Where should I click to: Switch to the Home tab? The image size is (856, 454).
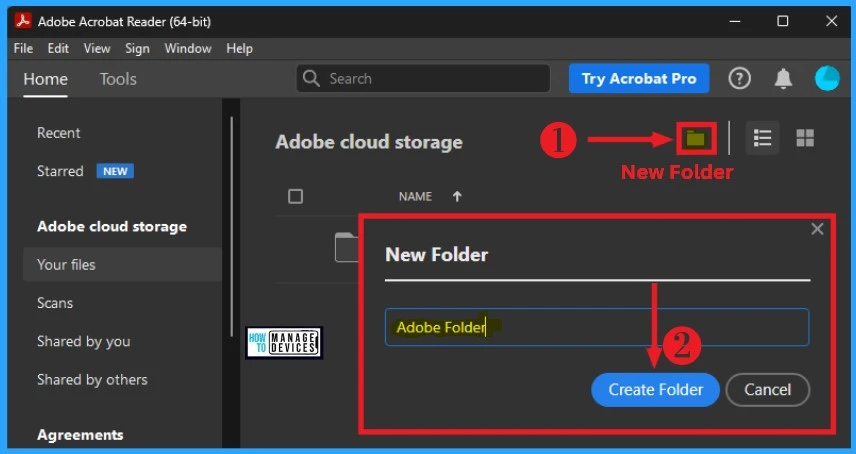click(45, 79)
